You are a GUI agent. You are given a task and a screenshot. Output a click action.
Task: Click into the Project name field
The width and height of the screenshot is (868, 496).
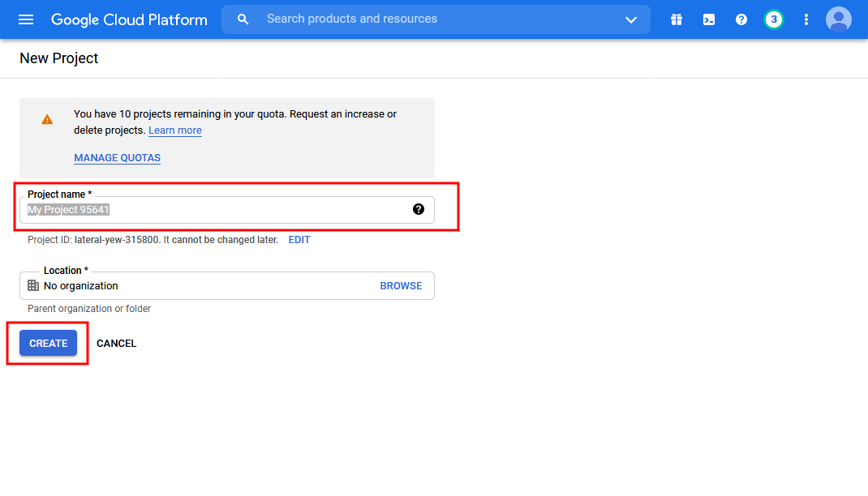pos(227,210)
